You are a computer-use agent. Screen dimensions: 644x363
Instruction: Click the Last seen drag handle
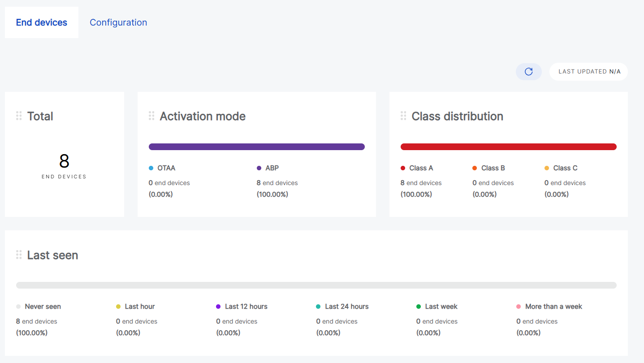[x=19, y=255]
